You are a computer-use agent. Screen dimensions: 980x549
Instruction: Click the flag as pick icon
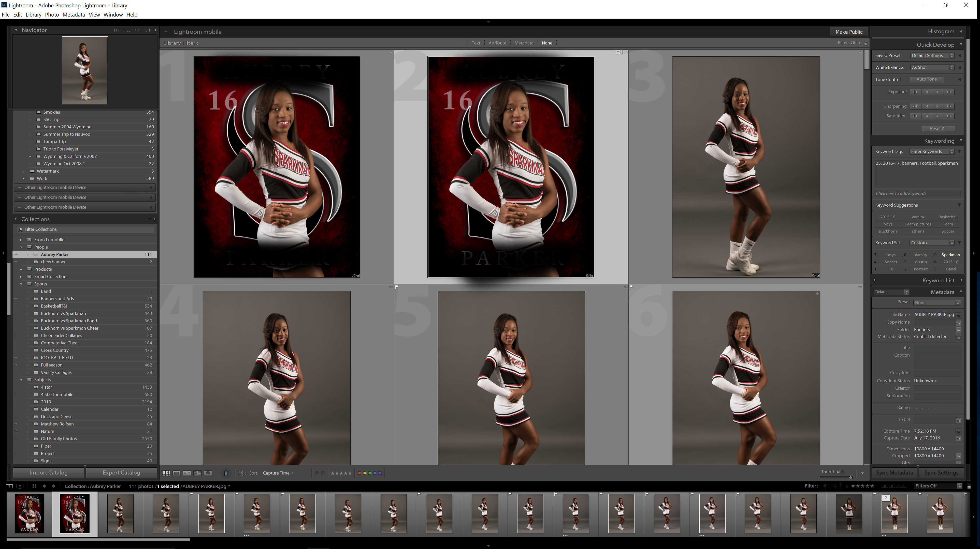(316, 473)
